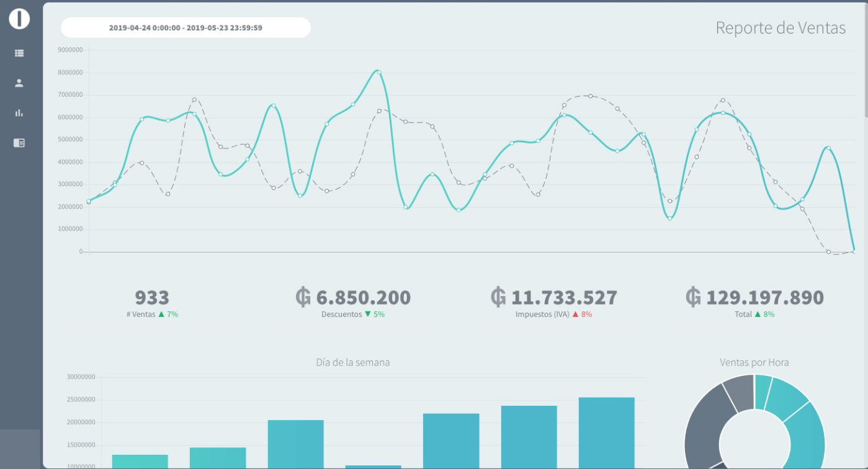Click the green down arrow beside Descuentos
The image size is (868, 469).
pos(368,315)
